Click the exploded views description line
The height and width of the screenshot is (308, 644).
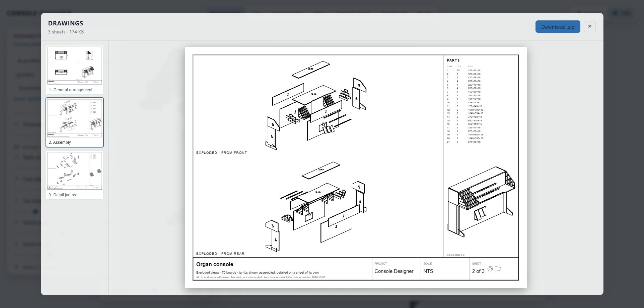point(257,273)
